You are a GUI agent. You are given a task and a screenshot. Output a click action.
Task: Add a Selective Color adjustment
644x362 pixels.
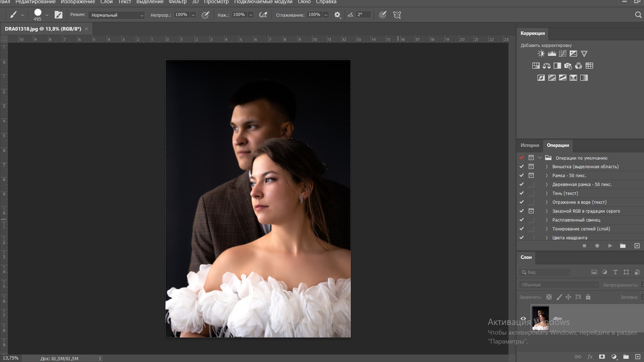573,78
